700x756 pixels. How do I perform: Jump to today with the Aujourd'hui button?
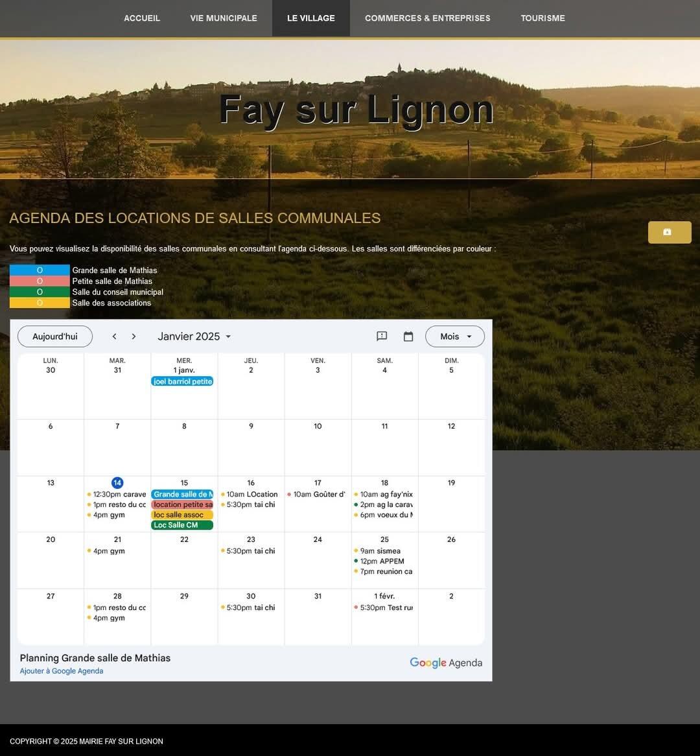tap(55, 337)
